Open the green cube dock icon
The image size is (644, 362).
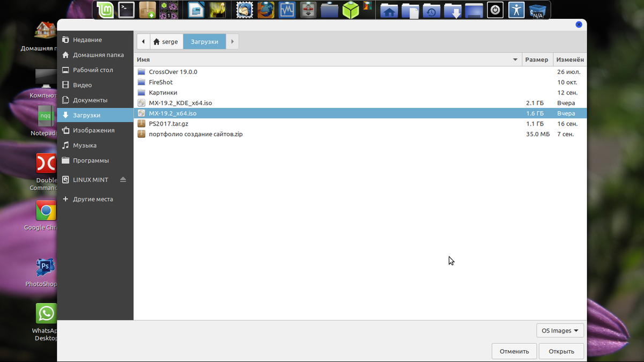point(350,10)
